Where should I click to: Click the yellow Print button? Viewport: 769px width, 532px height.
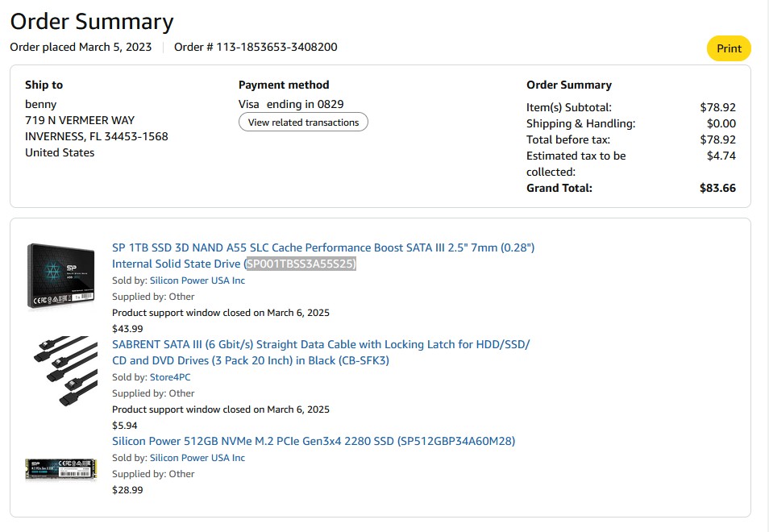pyautogui.click(x=729, y=48)
